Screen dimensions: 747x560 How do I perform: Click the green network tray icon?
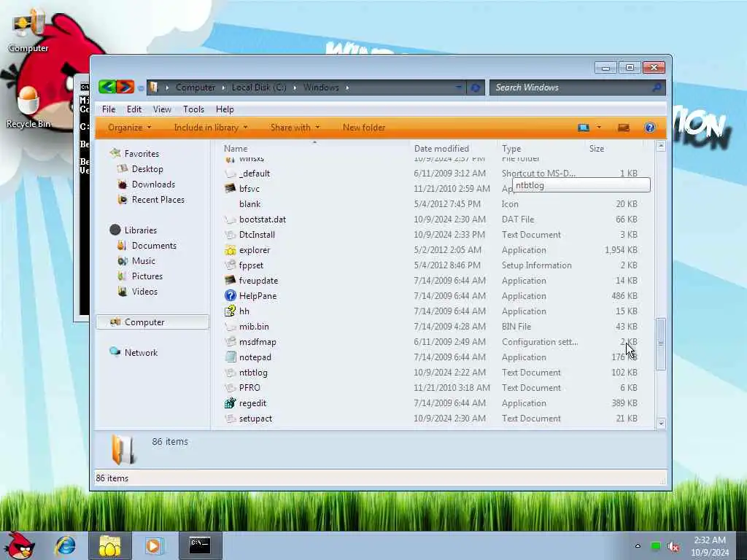656,546
